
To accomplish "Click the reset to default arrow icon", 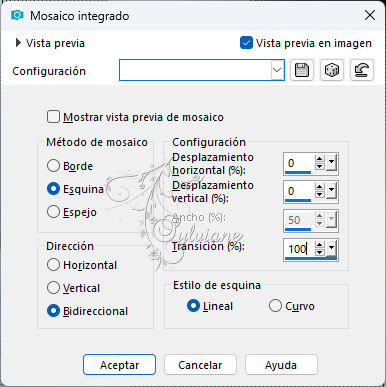I will pos(362,70).
